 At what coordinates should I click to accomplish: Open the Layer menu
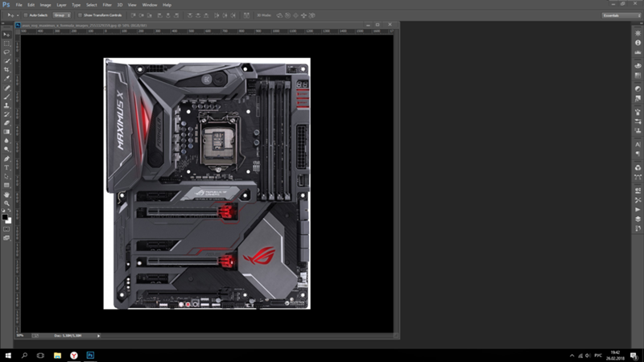pyautogui.click(x=61, y=5)
